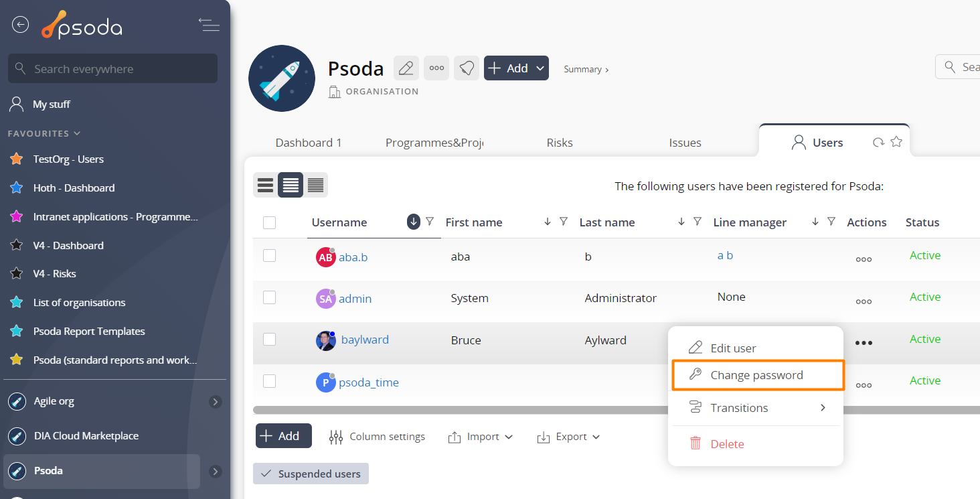Open the Transitions submenu

756,408
